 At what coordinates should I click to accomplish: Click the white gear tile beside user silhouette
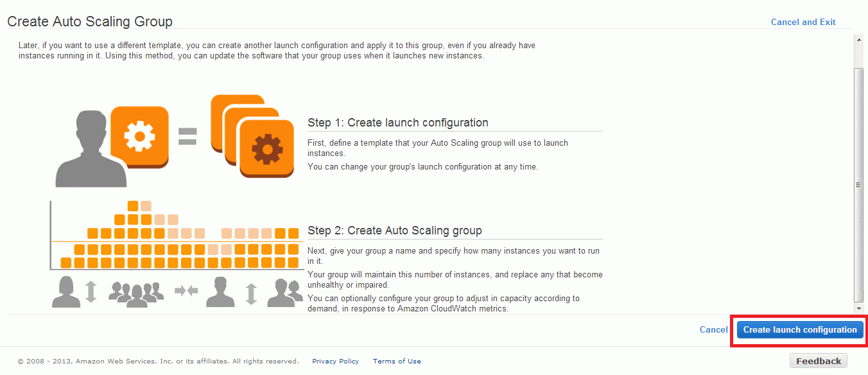(x=139, y=136)
